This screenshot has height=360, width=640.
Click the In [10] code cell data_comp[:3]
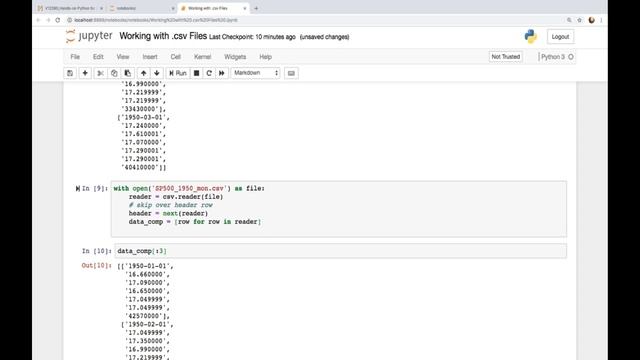tap(340, 251)
